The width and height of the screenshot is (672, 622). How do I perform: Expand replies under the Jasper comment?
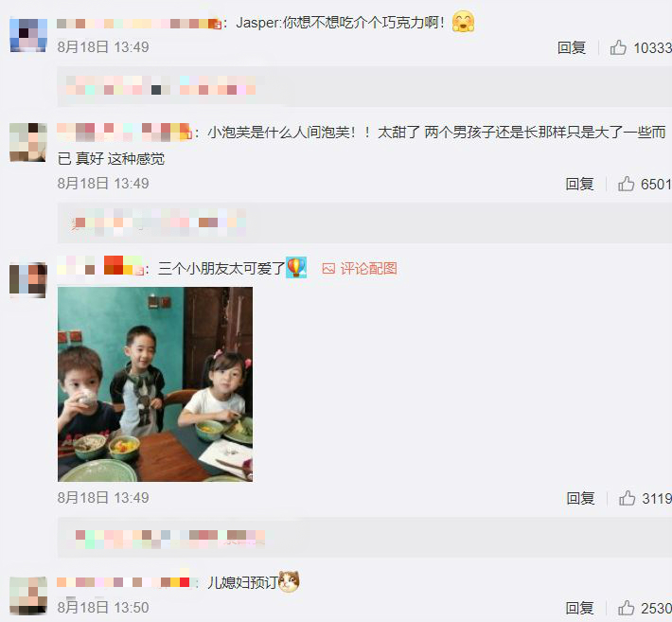point(364,86)
